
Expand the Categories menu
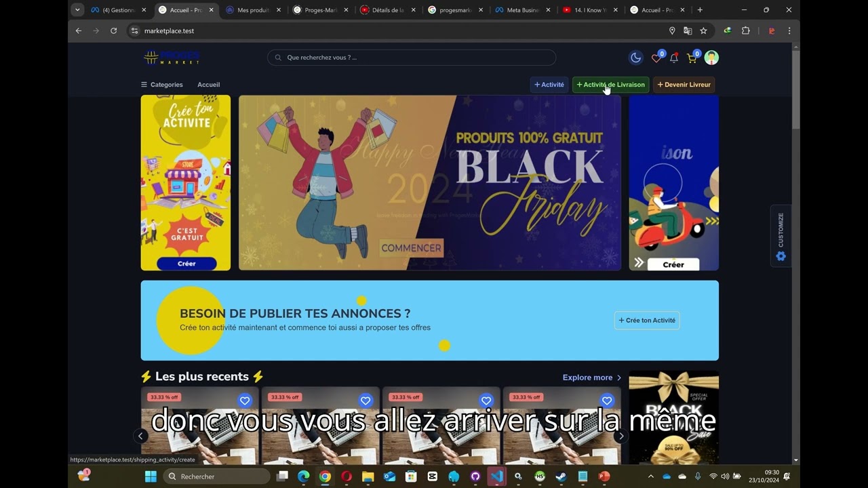pyautogui.click(x=162, y=85)
